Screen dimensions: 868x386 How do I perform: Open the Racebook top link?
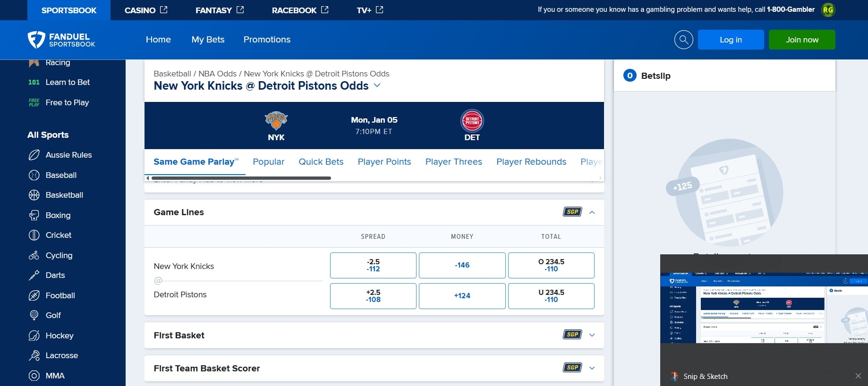pos(300,10)
